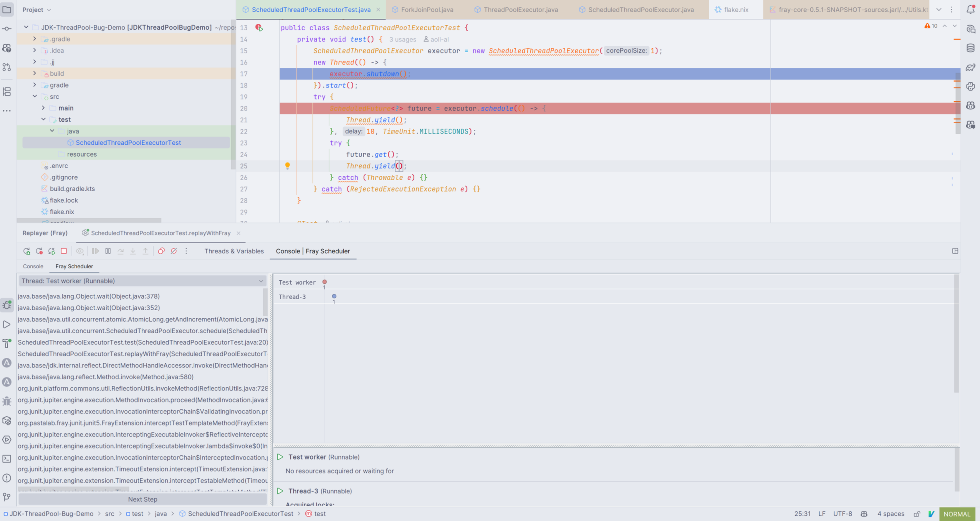The width and height of the screenshot is (980, 521).
Task: Click the 4 spaces indent setting
Action: click(891, 514)
